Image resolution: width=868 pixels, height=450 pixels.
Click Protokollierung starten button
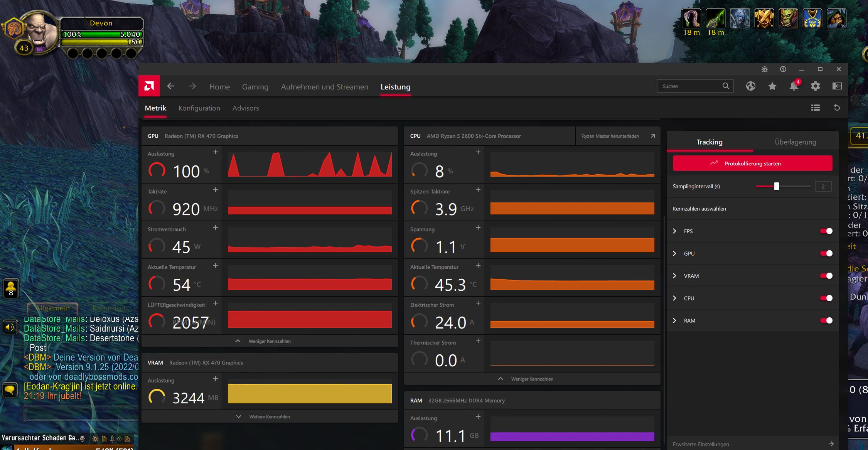pos(752,163)
